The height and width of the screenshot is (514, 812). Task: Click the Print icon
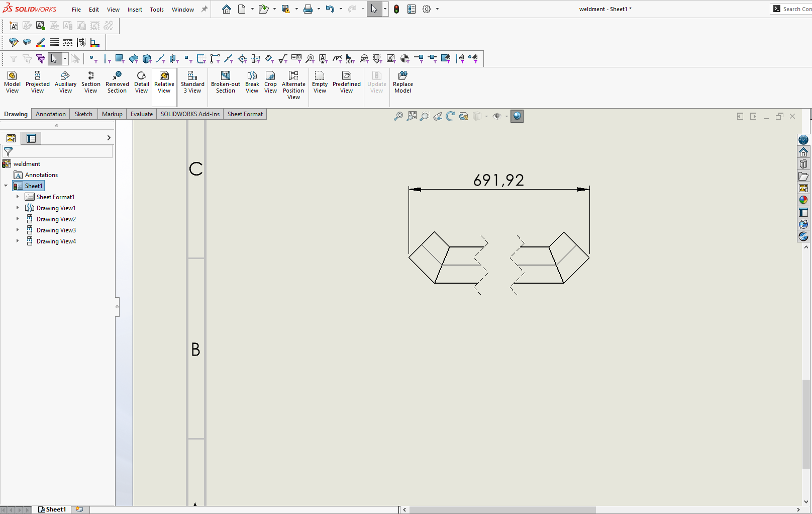click(x=308, y=9)
